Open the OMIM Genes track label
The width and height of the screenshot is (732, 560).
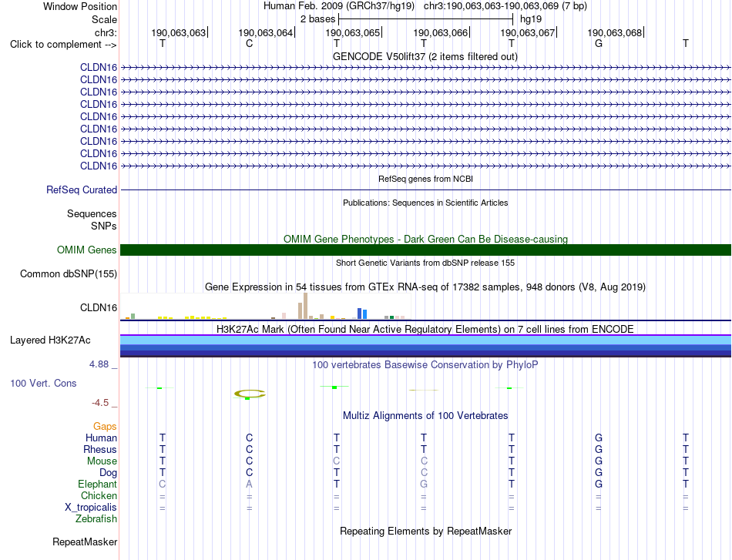pos(86,250)
